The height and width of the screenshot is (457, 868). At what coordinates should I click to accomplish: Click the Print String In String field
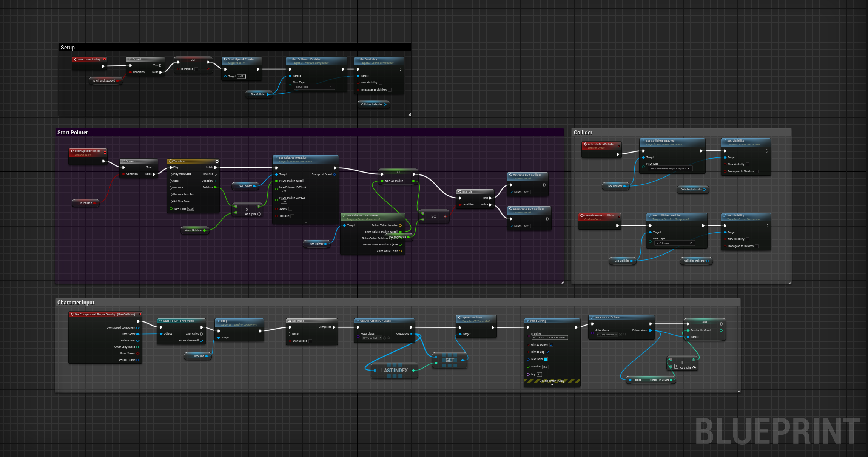point(550,338)
